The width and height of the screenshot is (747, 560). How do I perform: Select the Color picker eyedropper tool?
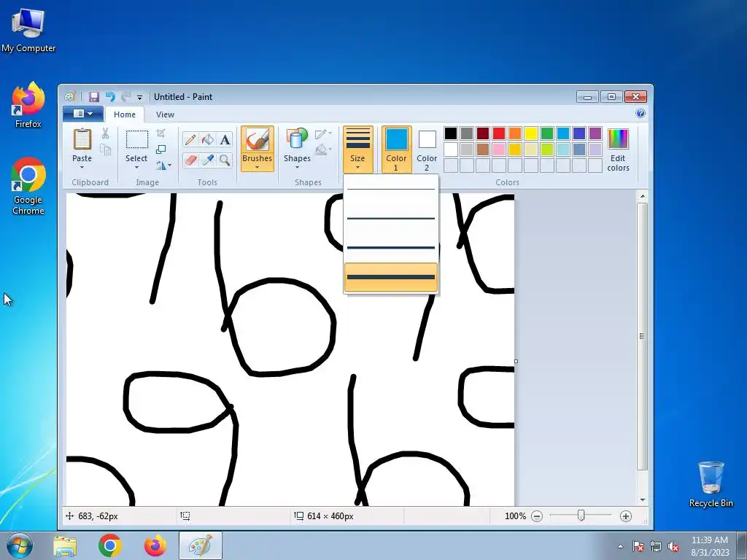coord(208,160)
